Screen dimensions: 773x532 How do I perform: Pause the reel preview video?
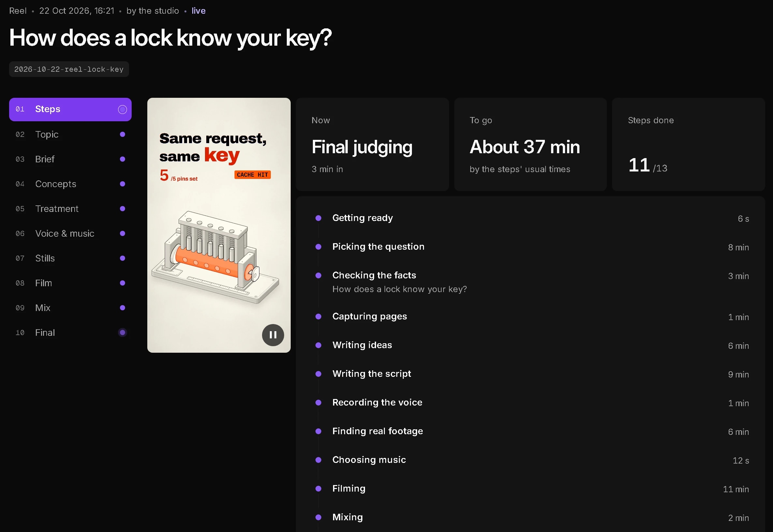coord(273,335)
